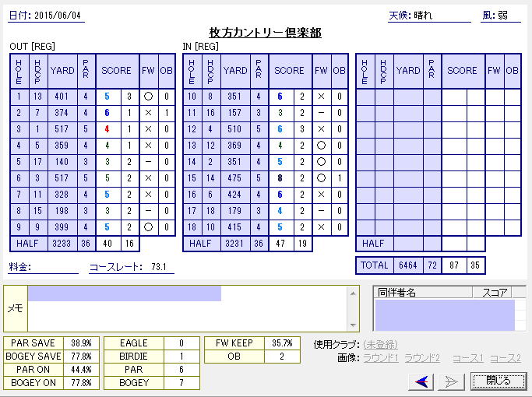The image size is (532, 397).
Task: Select the 同伴者名 column header
Action: pos(423,292)
